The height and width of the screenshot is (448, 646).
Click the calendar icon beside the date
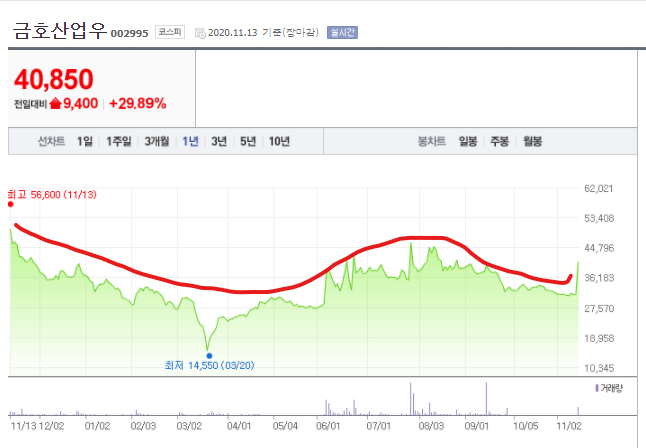(x=200, y=33)
